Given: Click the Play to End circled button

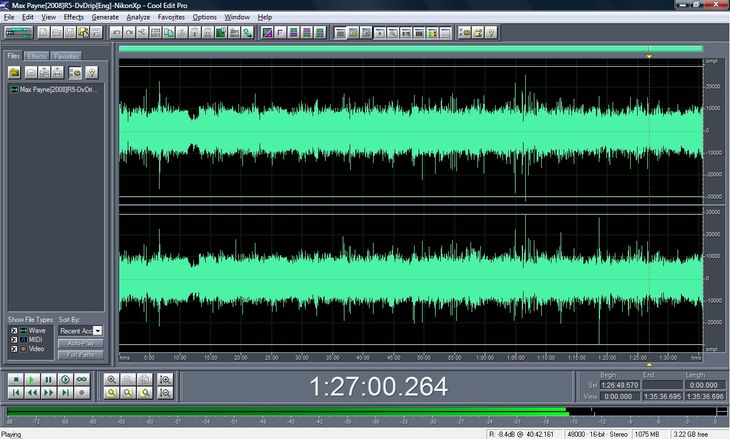Looking at the screenshot, I should pos(65,379).
